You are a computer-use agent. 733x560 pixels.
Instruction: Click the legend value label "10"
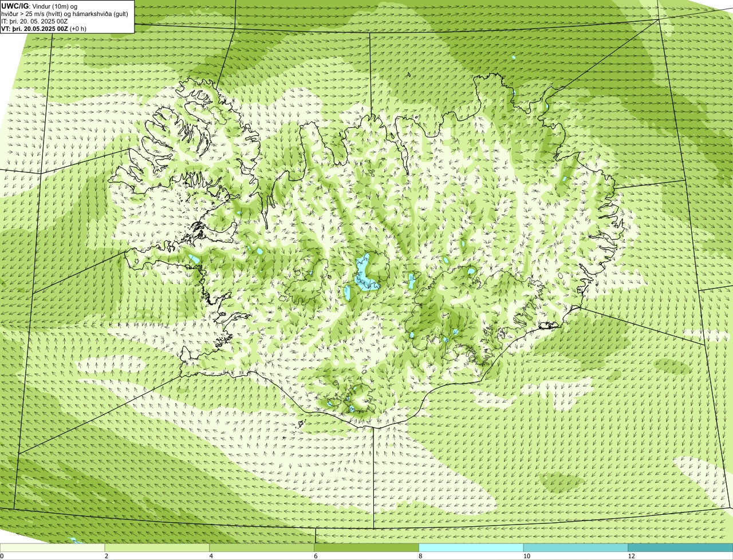tap(526, 556)
